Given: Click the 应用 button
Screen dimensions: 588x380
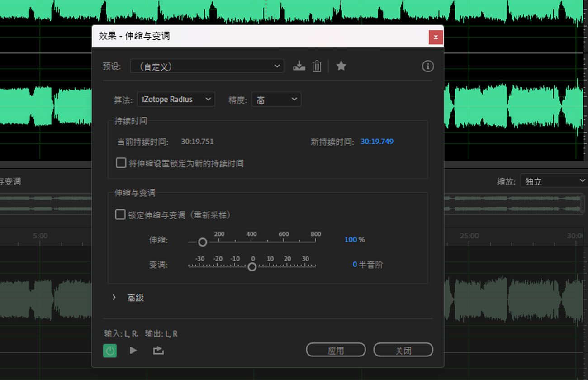Looking at the screenshot, I should click(336, 350).
